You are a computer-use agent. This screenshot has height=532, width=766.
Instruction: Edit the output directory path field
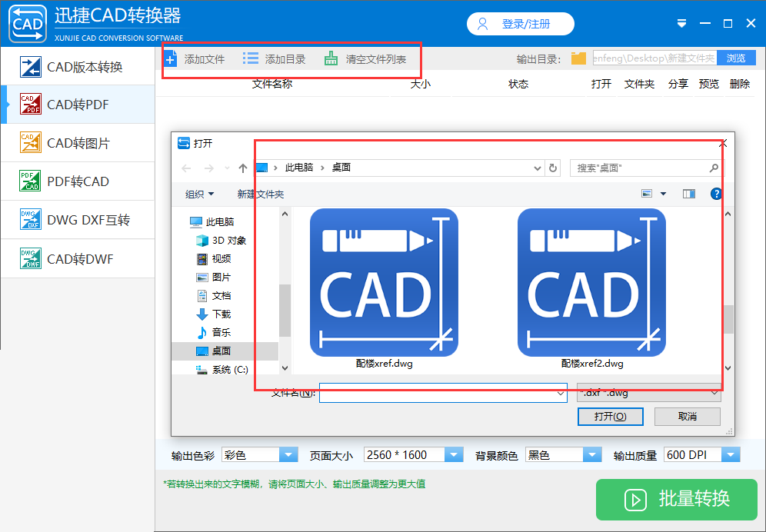point(654,58)
